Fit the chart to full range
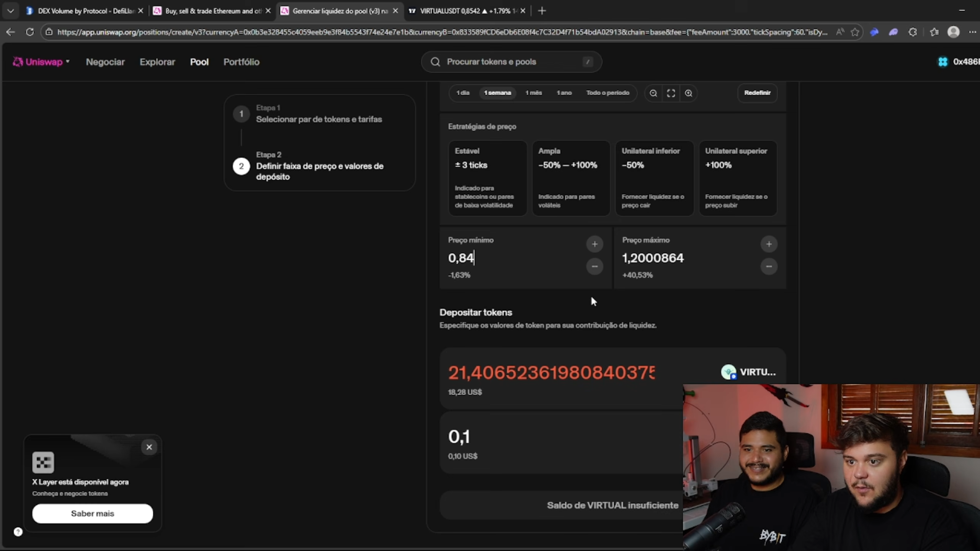The width and height of the screenshot is (980, 551). click(x=671, y=93)
